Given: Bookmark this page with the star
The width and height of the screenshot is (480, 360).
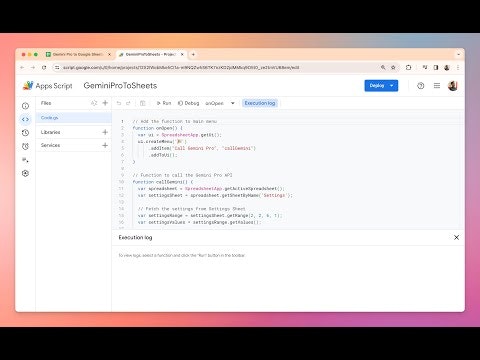Looking at the screenshot, I should (x=393, y=68).
